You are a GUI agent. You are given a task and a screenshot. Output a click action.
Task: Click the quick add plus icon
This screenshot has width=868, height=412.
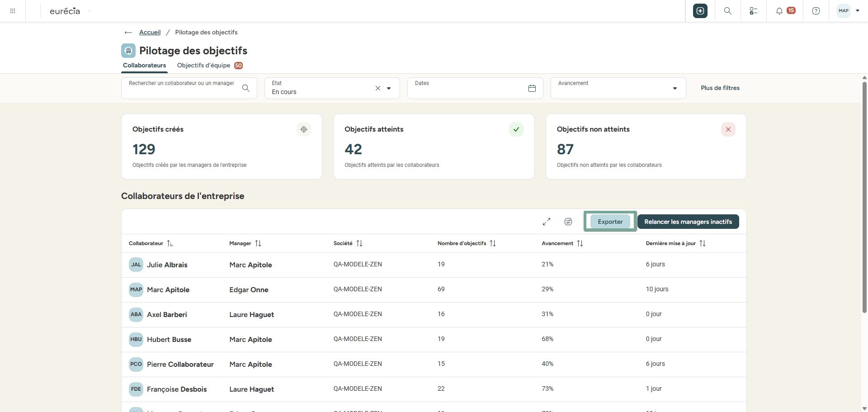click(700, 11)
